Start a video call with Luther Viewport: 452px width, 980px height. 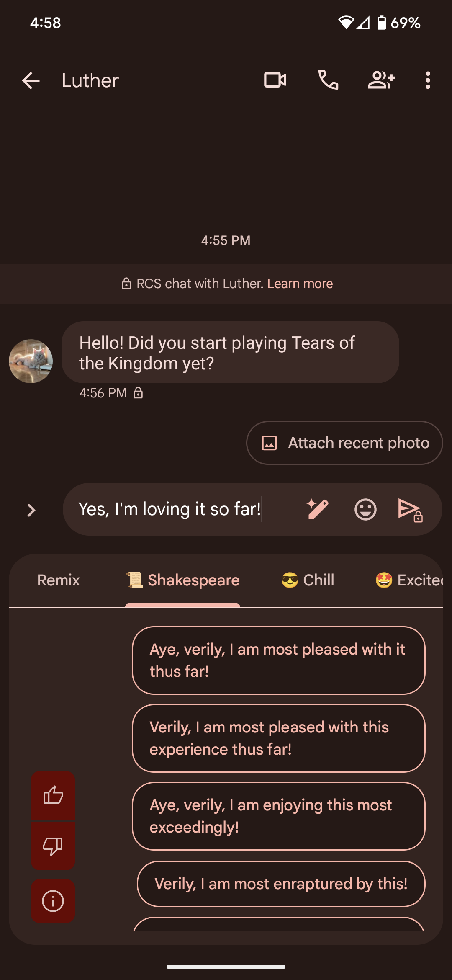coord(275,80)
